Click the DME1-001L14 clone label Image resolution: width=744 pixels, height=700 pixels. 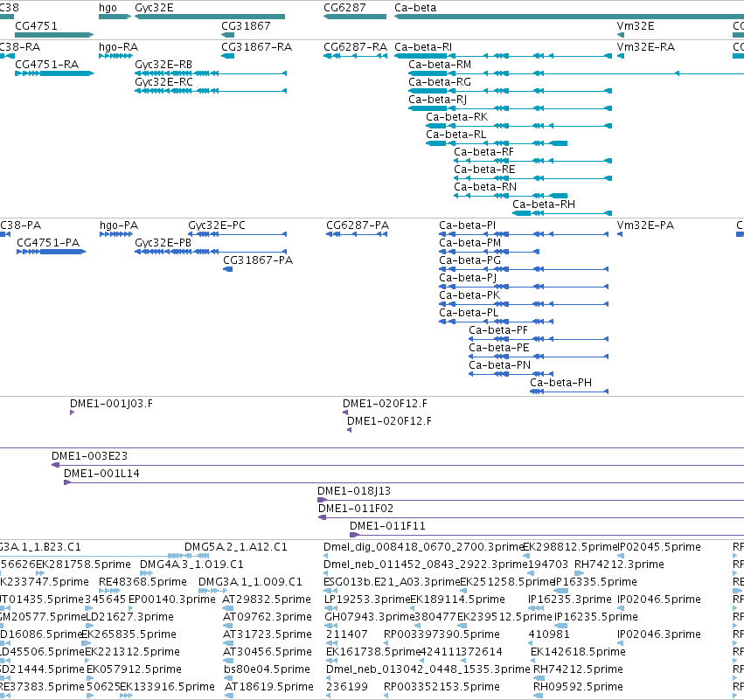tap(101, 474)
